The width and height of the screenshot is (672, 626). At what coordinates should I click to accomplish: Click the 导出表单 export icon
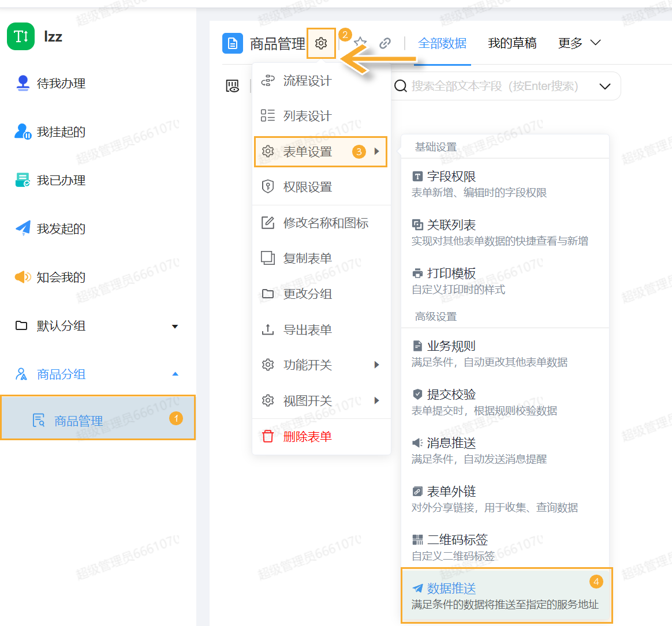point(268,329)
